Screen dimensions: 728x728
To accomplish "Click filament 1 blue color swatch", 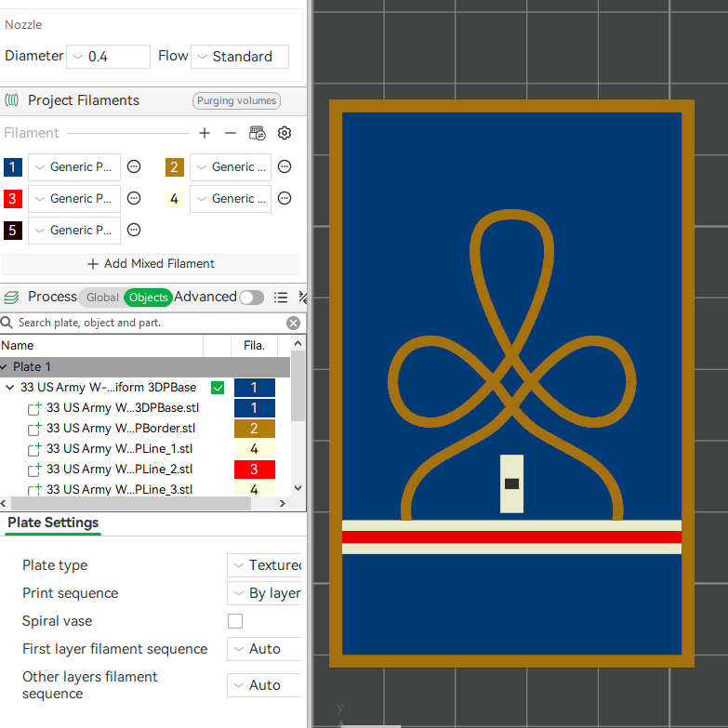I will pos(12,167).
